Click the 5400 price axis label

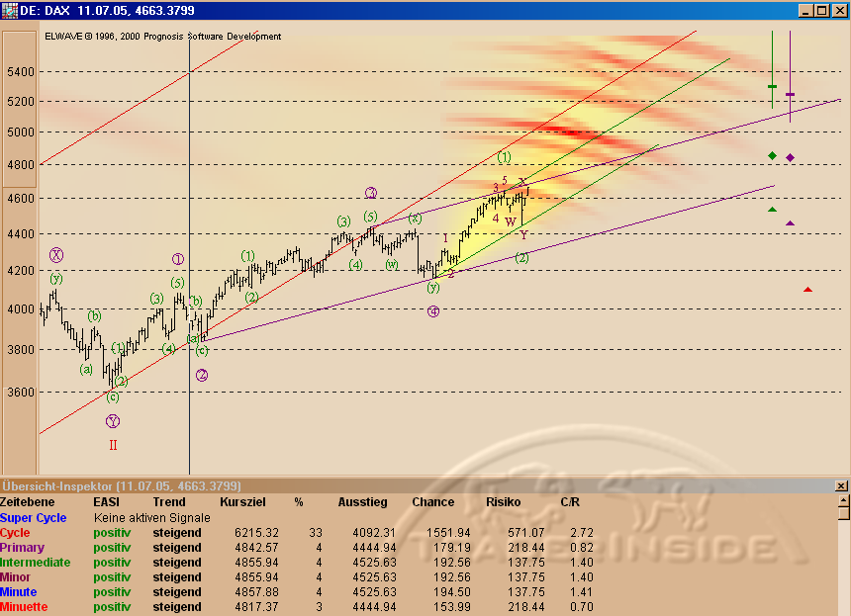21,71
